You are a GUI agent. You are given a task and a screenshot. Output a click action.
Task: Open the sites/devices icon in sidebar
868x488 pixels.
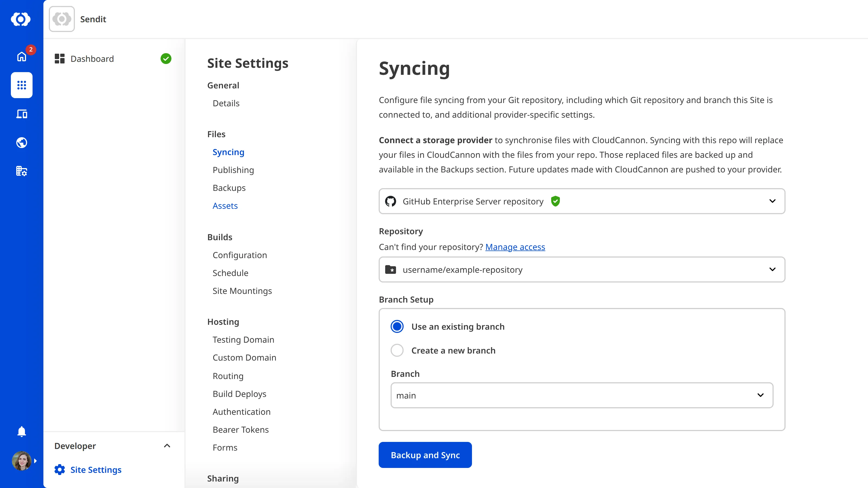pyautogui.click(x=22, y=114)
